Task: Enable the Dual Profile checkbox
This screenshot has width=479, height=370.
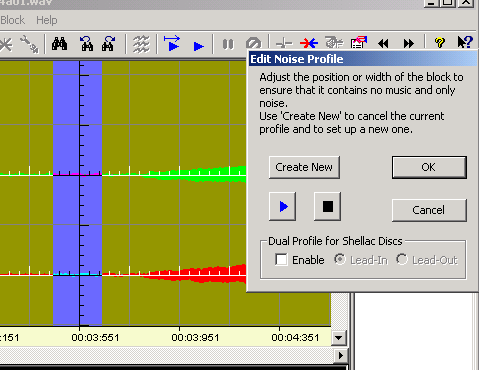Action: 281,259
